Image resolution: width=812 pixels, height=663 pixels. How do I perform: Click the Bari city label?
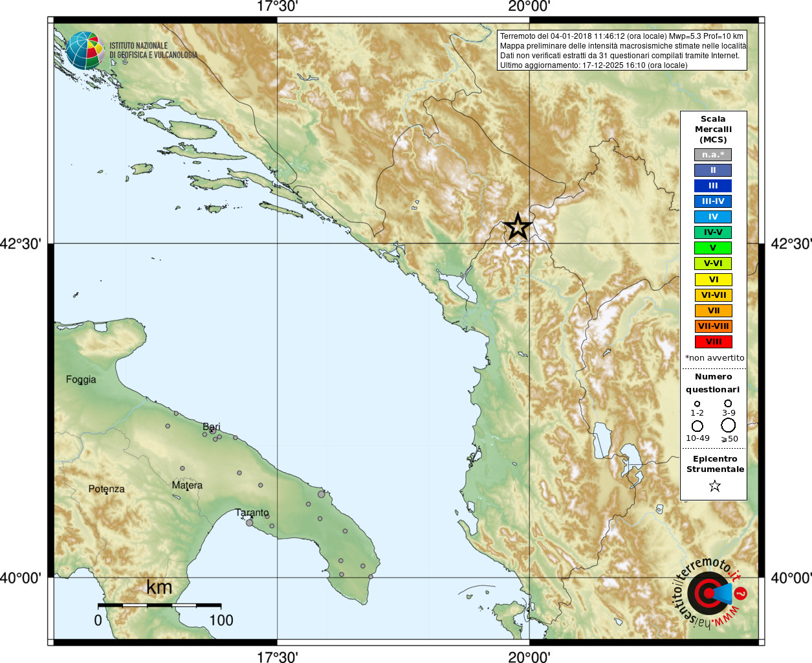[212, 427]
